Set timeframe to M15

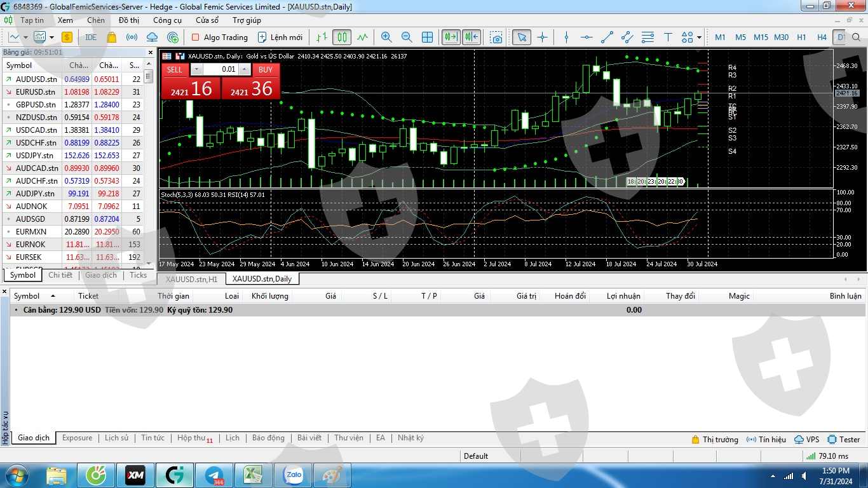[x=761, y=37]
